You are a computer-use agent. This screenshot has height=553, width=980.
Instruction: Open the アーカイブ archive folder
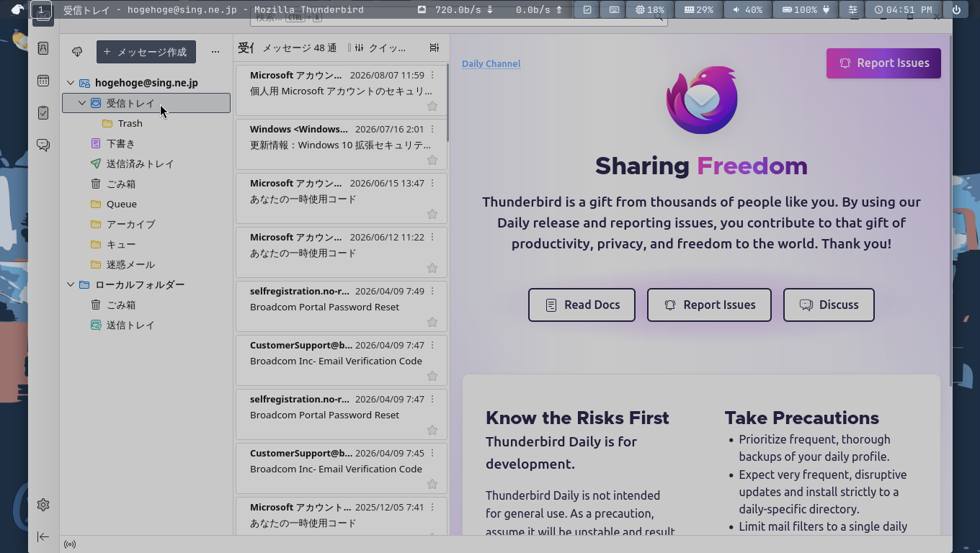(x=146, y=224)
